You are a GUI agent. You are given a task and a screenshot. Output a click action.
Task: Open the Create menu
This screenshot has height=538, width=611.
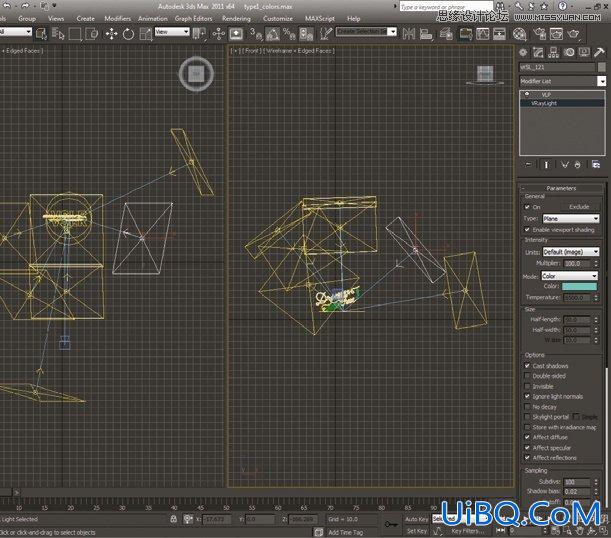coord(85,18)
